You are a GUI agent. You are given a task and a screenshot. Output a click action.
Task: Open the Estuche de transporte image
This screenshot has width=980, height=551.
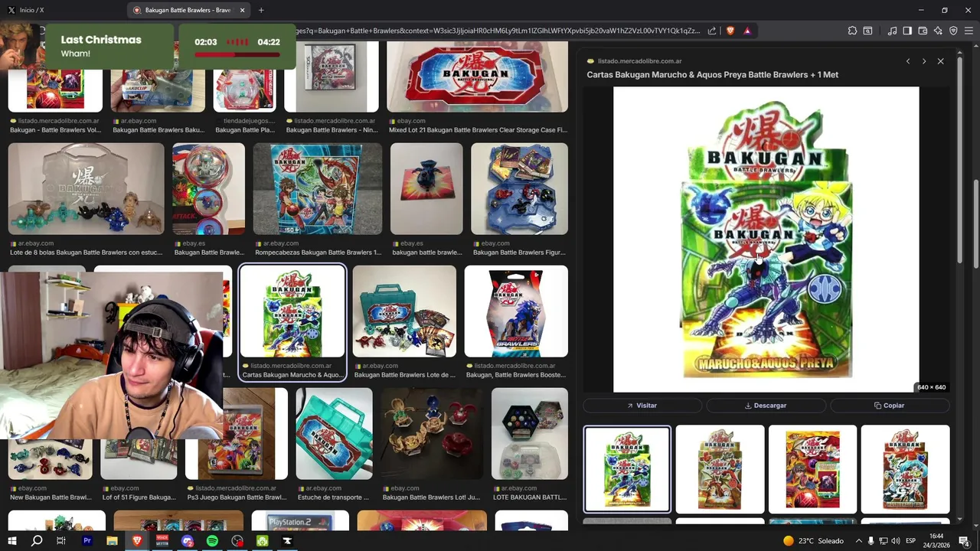point(334,434)
